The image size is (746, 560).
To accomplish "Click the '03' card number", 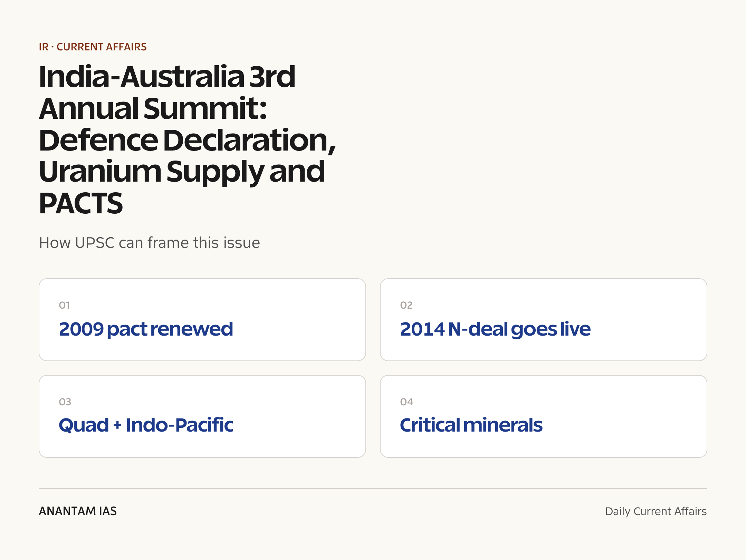I will point(65,402).
